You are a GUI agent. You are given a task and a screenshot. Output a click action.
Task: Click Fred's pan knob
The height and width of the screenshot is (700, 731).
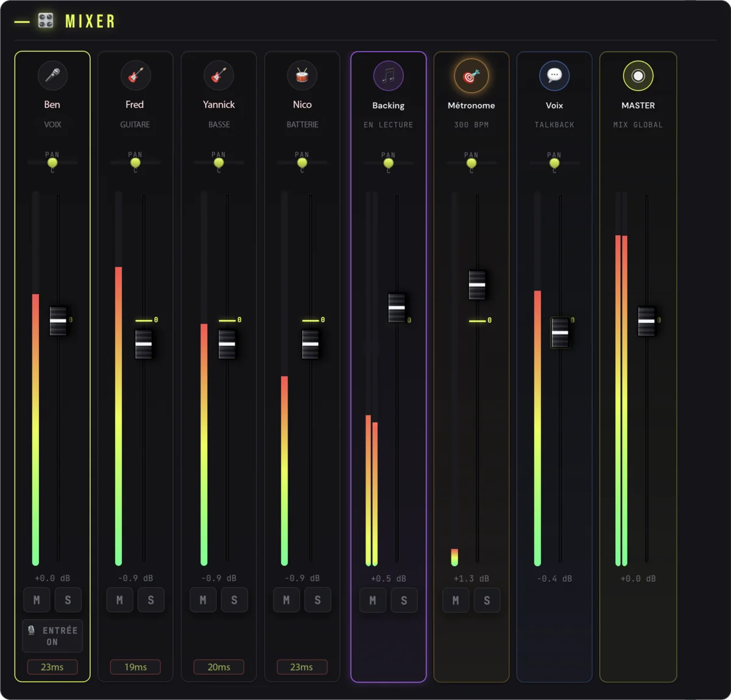[135, 163]
